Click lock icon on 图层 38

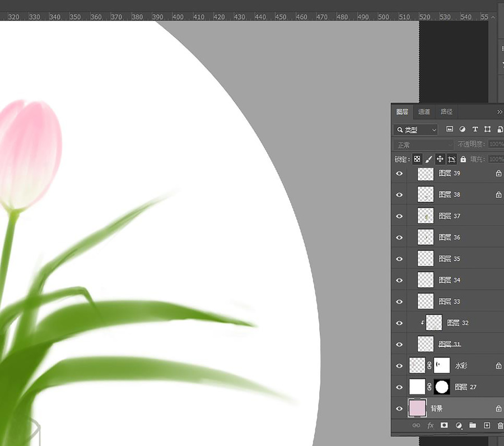tap(498, 194)
